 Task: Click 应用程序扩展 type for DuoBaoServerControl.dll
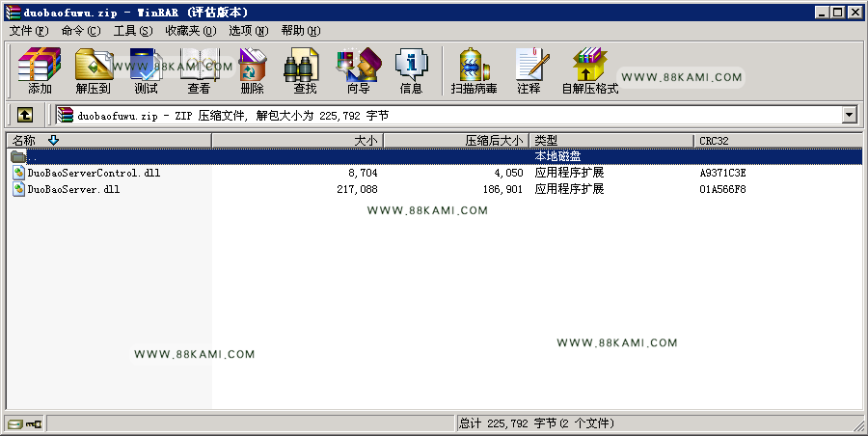pos(569,173)
